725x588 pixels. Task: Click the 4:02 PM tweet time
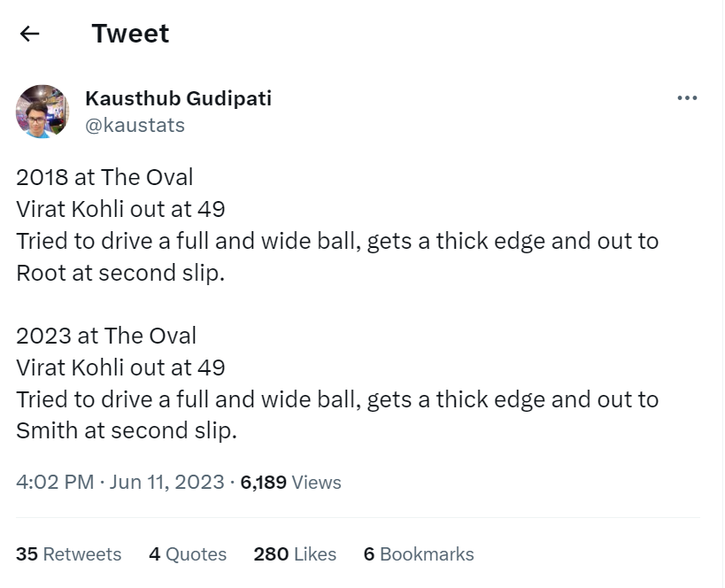click(x=55, y=482)
